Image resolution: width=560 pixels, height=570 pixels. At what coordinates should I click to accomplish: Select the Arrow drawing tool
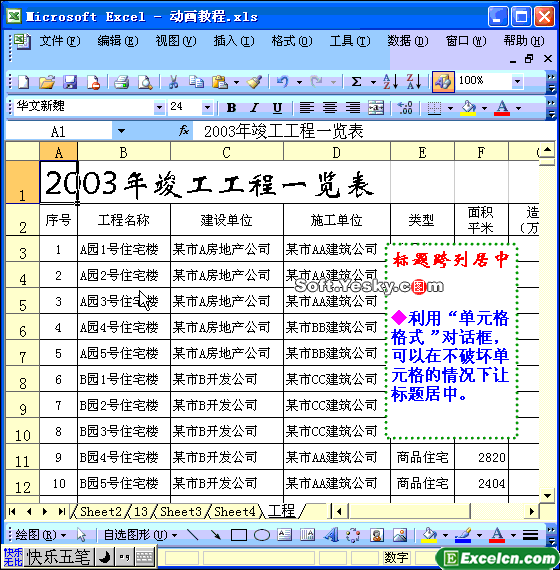coord(215,535)
